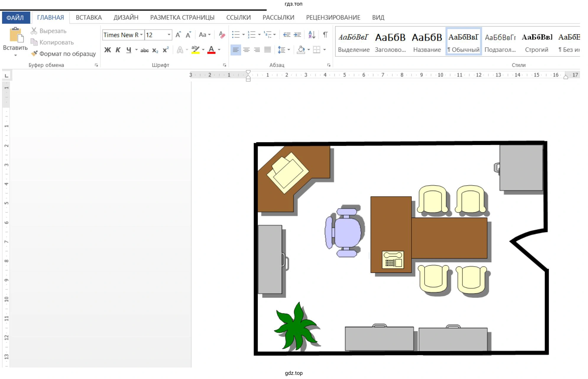Open text effects letter A icon
The width and height of the screenshot is (588, 379).
click(x=180, y=50)
